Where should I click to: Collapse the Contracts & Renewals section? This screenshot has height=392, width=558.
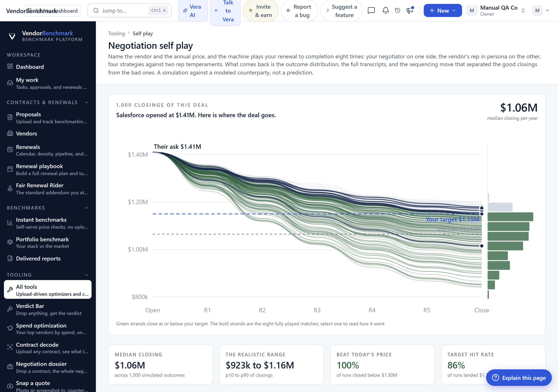tap(87, 103)
